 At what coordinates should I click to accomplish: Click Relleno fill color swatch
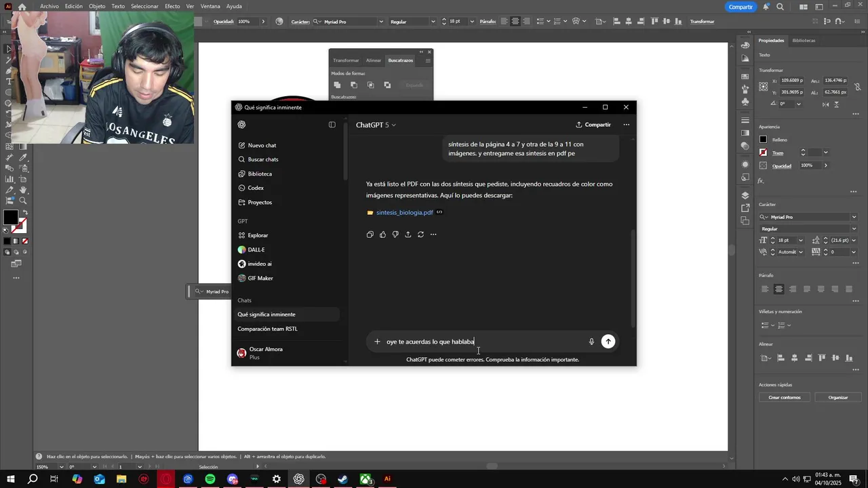coord(763,140)
